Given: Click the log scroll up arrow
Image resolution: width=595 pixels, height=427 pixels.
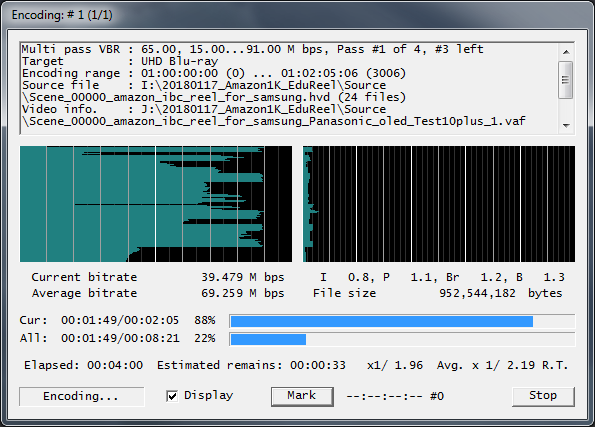Looking at the screenshot, I should pos(566,52).
